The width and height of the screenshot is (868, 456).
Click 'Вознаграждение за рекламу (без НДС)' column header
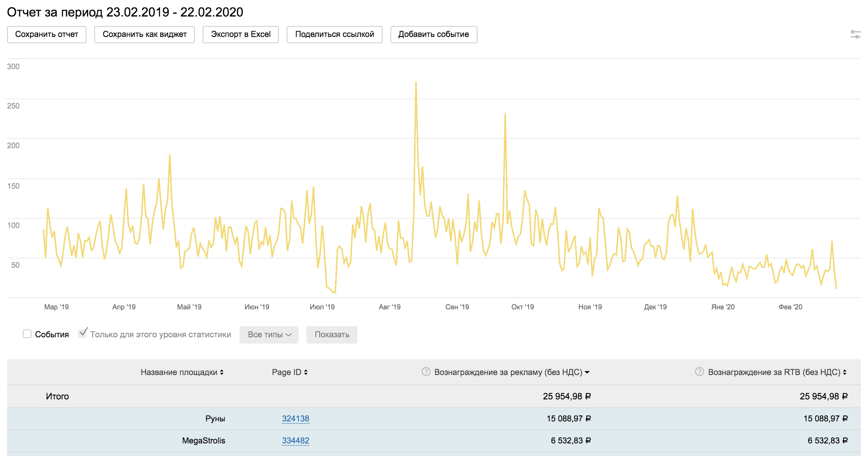[508, 372]
